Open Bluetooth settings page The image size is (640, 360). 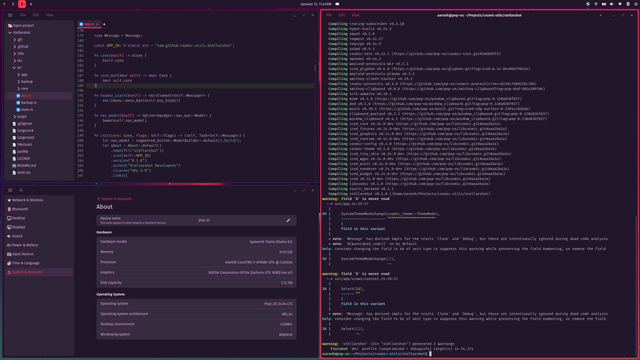(x=39, y=209)
